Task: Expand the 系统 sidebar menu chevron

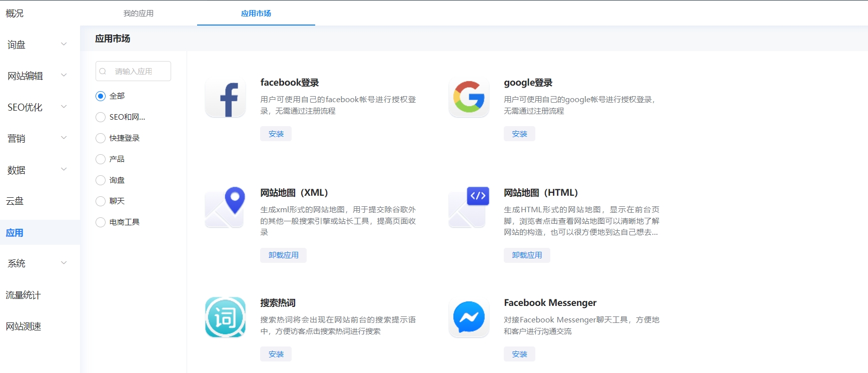Action: pos(64,263)
